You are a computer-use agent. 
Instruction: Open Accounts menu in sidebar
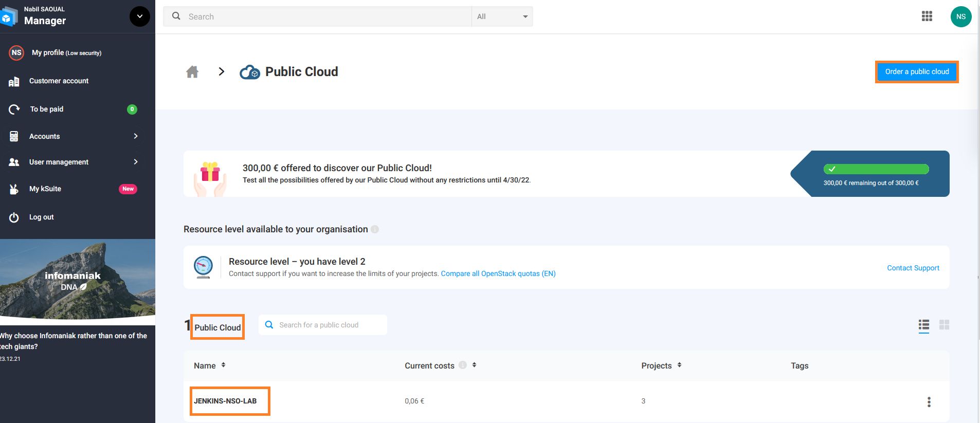click(x=44, y=136)
